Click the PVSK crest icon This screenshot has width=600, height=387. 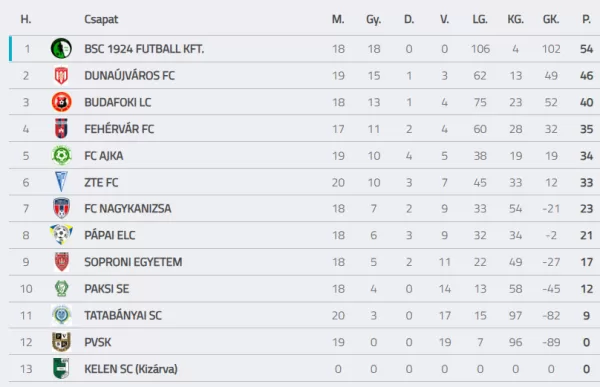click(61, 342)
